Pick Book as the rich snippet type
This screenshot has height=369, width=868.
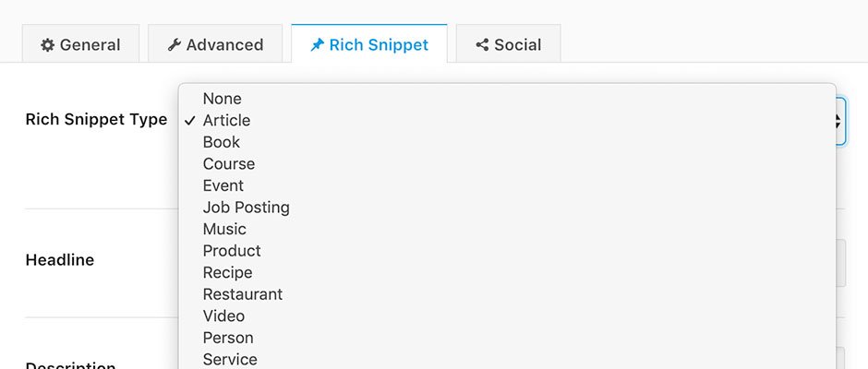pyautogui.click(x=222, y=142)
